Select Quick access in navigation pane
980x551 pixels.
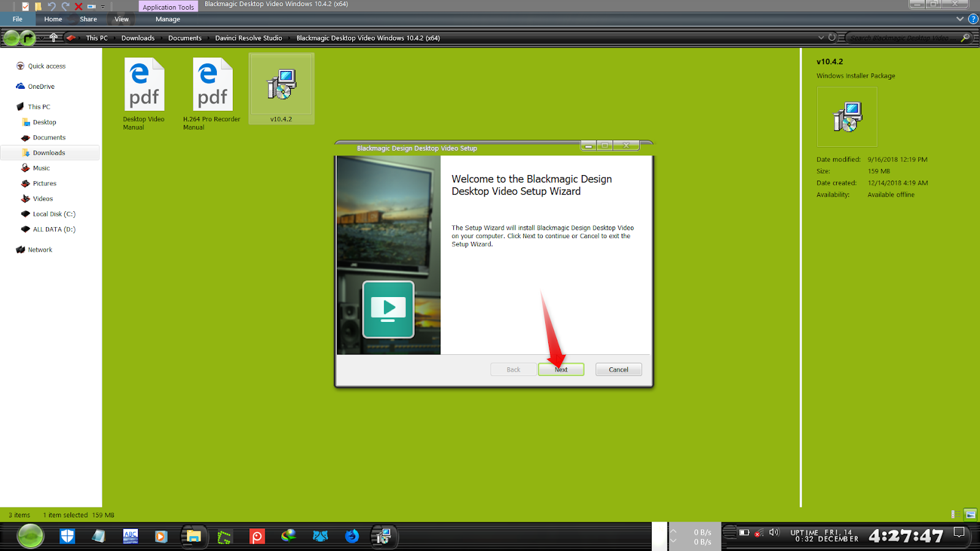(47, 66)
